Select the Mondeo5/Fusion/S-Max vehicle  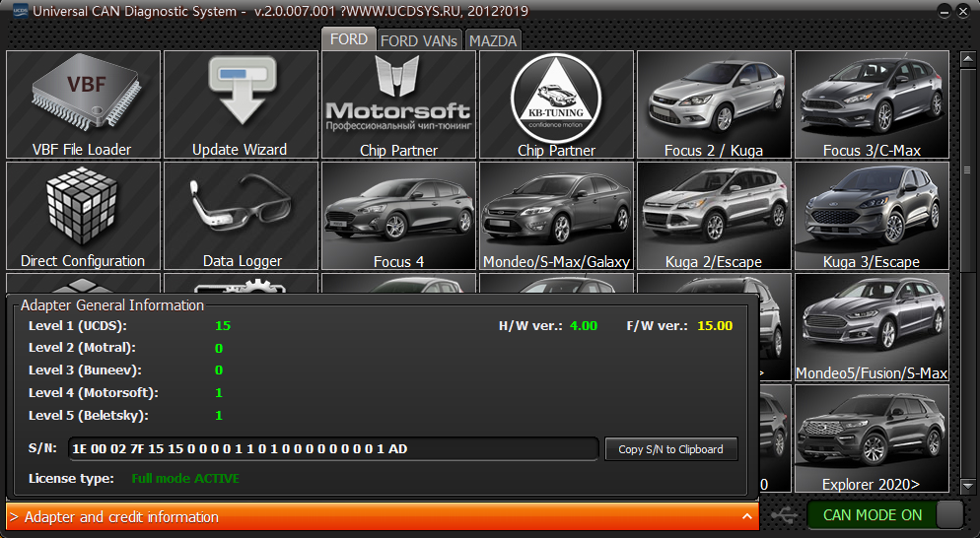pos(872,327)
